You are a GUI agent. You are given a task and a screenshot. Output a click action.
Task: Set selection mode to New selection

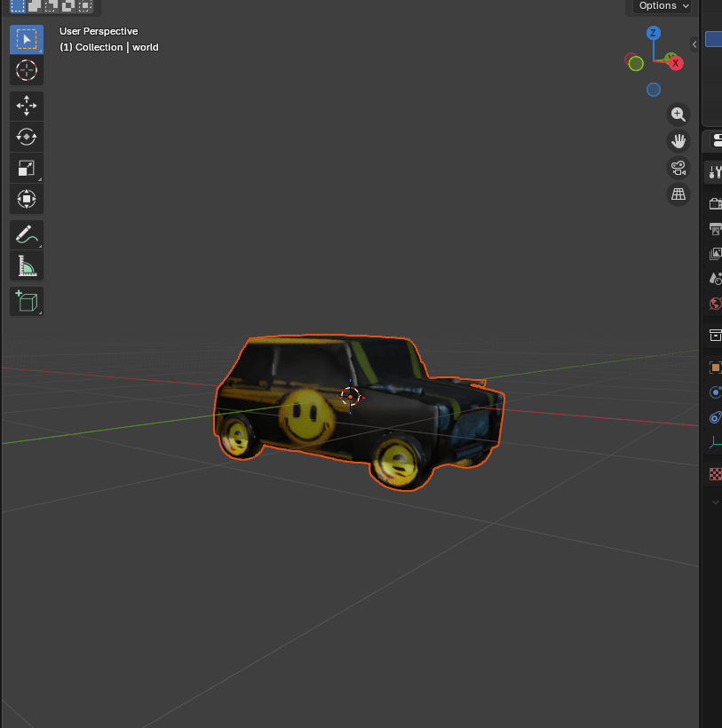(x=18, y=5)
